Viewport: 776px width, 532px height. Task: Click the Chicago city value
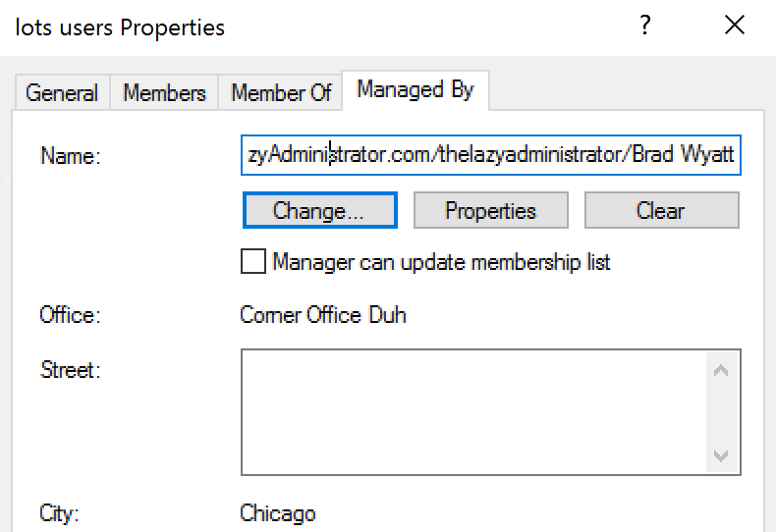278,513
